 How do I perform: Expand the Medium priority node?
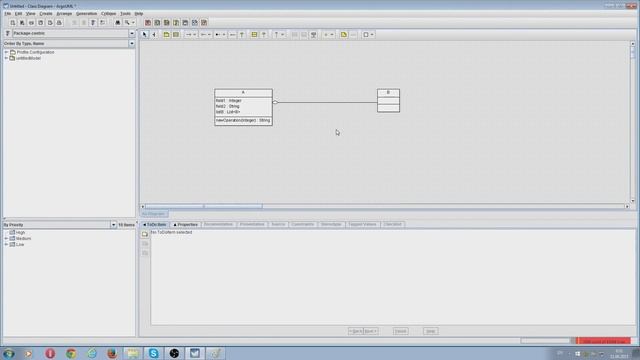6,238
